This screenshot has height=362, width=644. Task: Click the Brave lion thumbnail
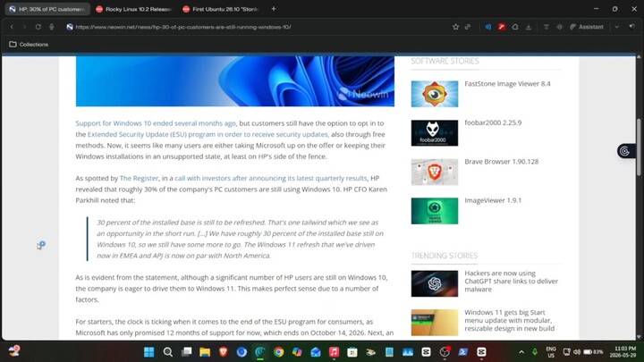tap(435, 172)
